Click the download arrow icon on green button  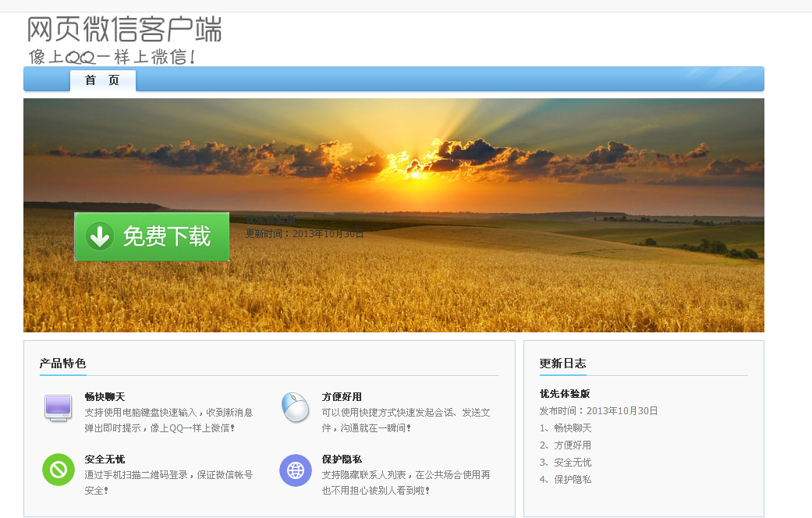click(99, 236)
